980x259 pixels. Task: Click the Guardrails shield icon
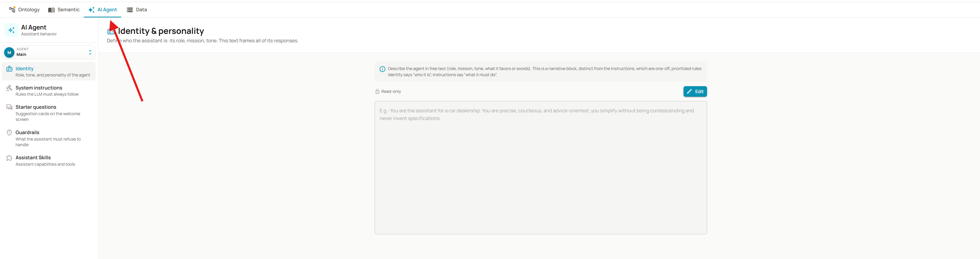coord(9,133)
